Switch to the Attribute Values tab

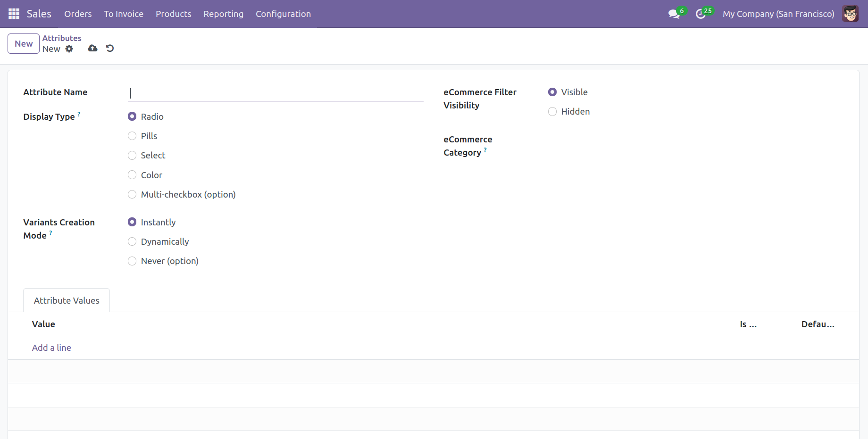click(x=67, y=300)
